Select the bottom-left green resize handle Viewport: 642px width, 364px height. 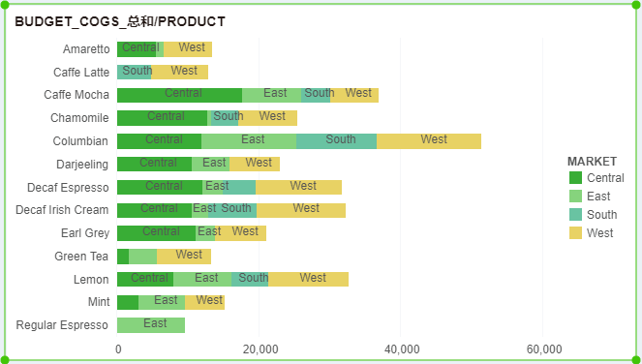pyautogui.click(x=5, y=359)
